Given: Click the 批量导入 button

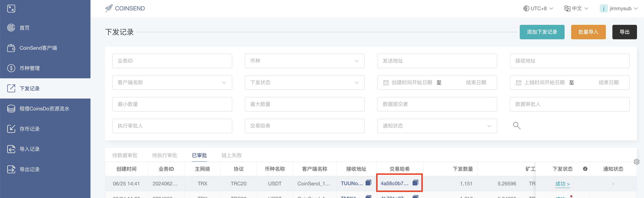Looking at the screenshot, I should [588, 32].
